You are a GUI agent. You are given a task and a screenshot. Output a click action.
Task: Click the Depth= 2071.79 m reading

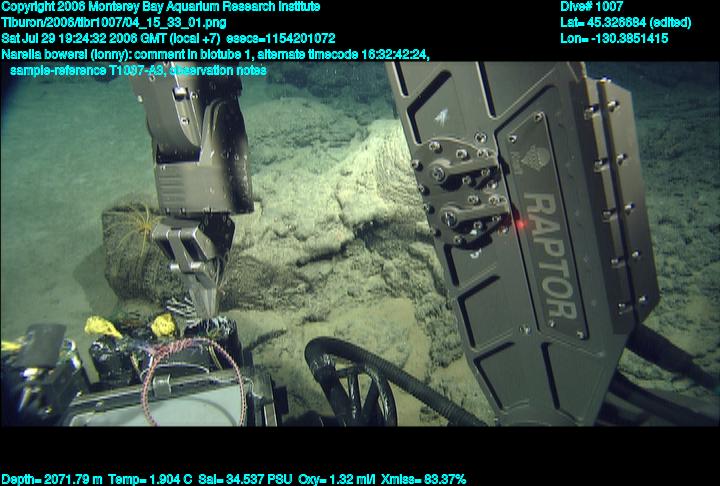point(46,479)
